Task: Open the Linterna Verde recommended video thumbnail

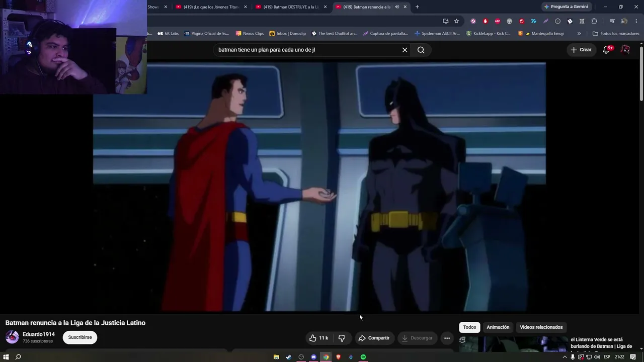Action: coord(513,344)
